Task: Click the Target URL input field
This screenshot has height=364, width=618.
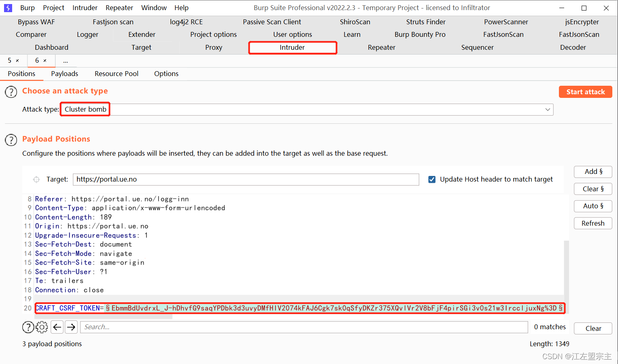Action: pyautogui.click(x=246, y=180)
